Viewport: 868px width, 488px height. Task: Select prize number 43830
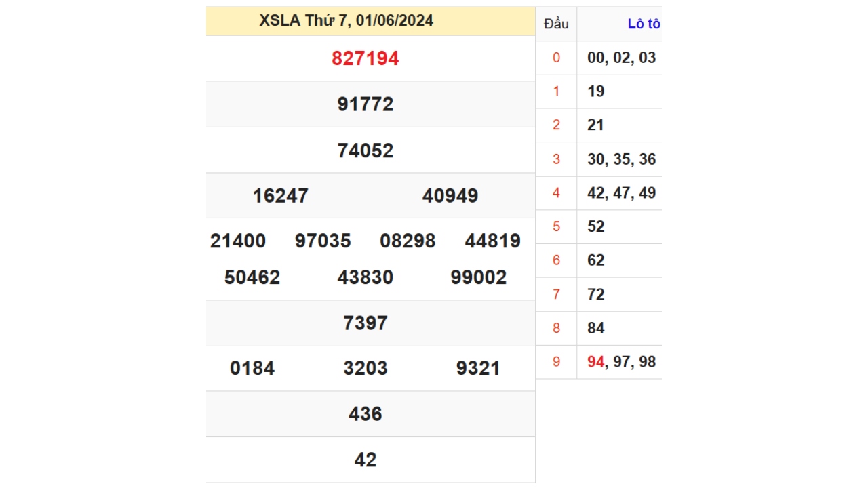tap(366, 278)
